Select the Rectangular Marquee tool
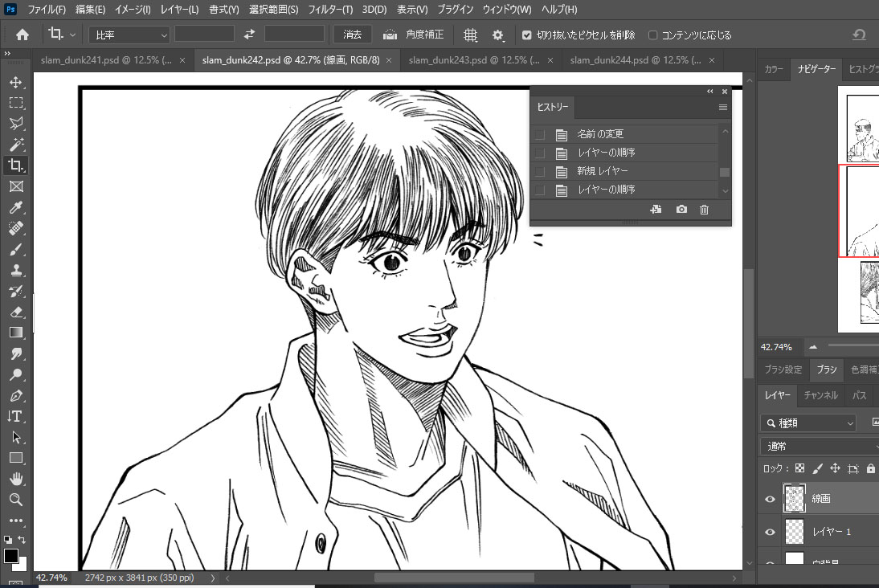The width and height of the screenshot is (879, 588). tap(16, 103)
